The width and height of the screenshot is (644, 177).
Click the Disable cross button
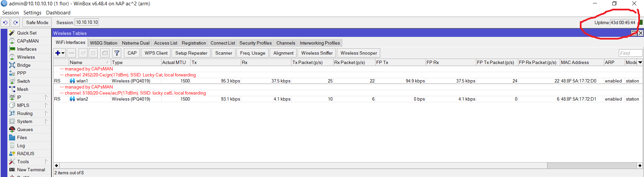coord(93,53)
